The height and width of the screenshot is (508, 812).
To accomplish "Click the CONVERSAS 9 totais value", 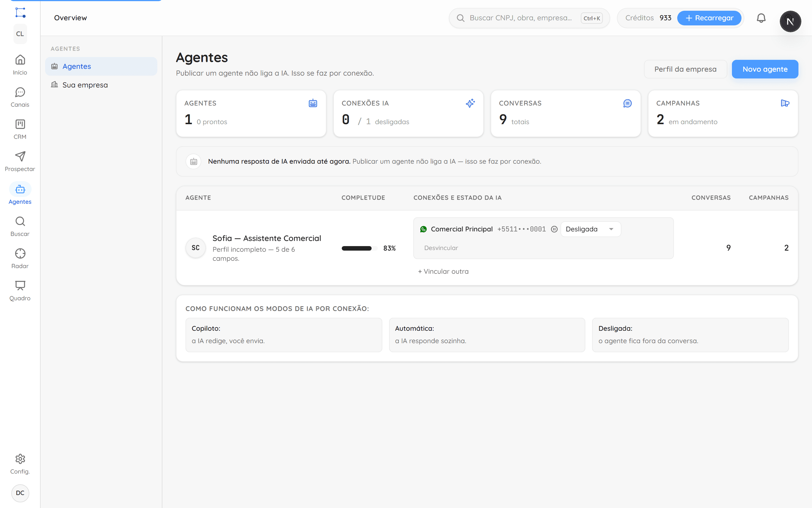I will pyautogui.click(x=514, y=120).
